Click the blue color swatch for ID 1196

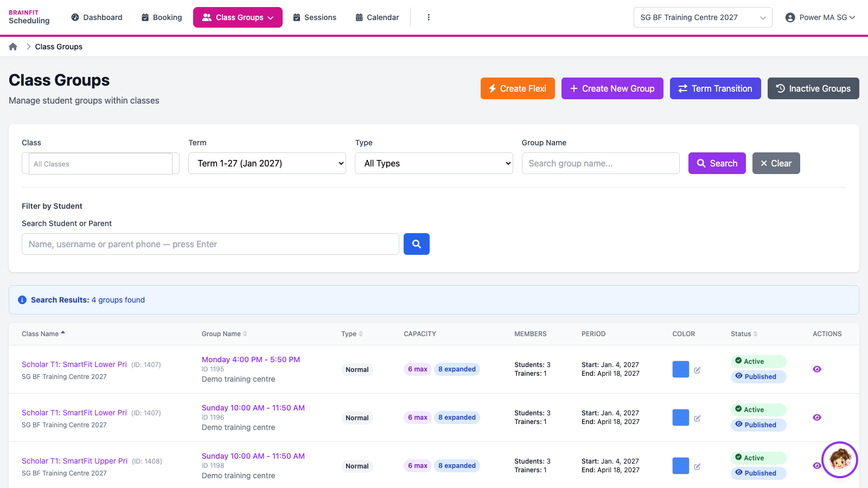pos(681,418)
